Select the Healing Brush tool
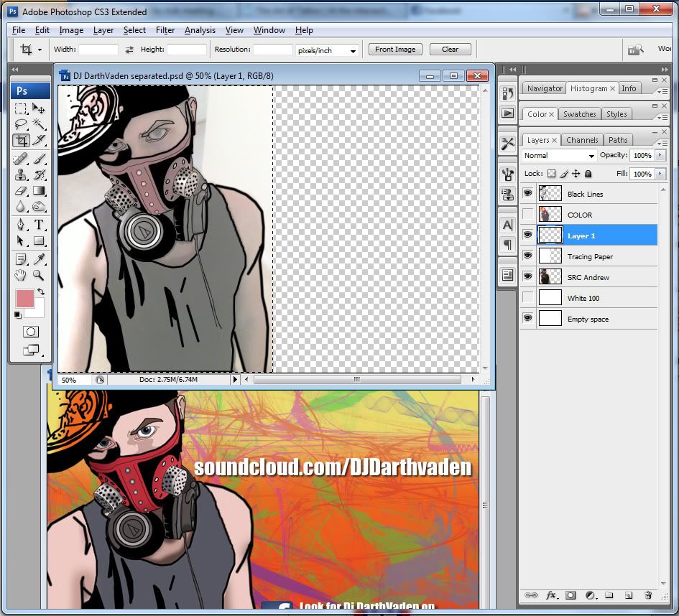 (x=21, y=159)
